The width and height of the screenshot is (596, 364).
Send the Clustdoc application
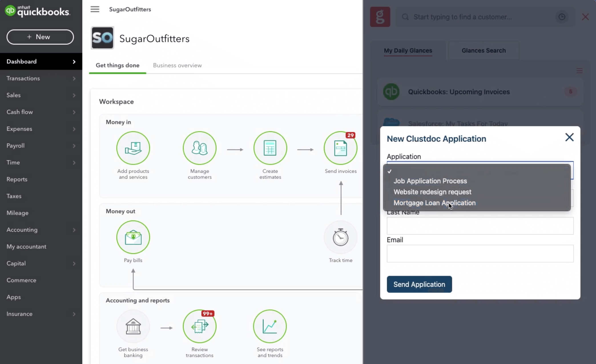click(x=419, y=284)
